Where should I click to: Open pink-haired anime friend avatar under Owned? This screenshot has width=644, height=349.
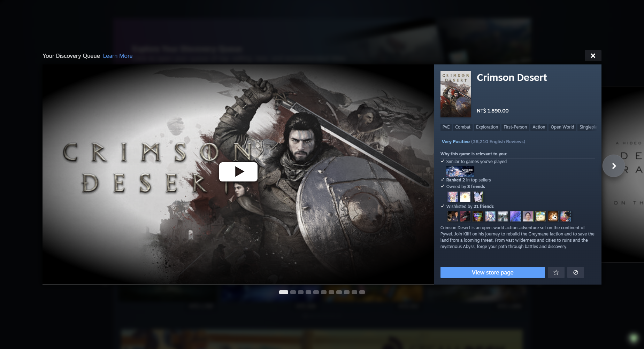(x=453, y=197)
